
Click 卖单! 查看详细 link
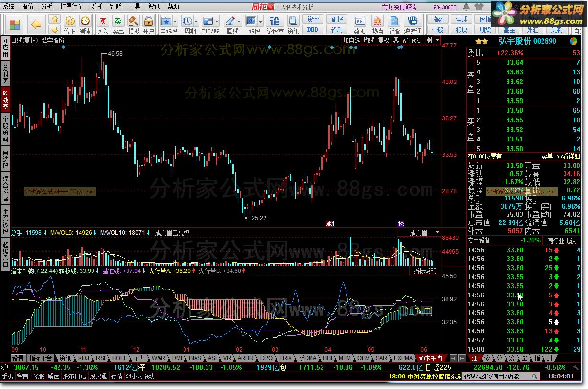[x=561, y=156]
